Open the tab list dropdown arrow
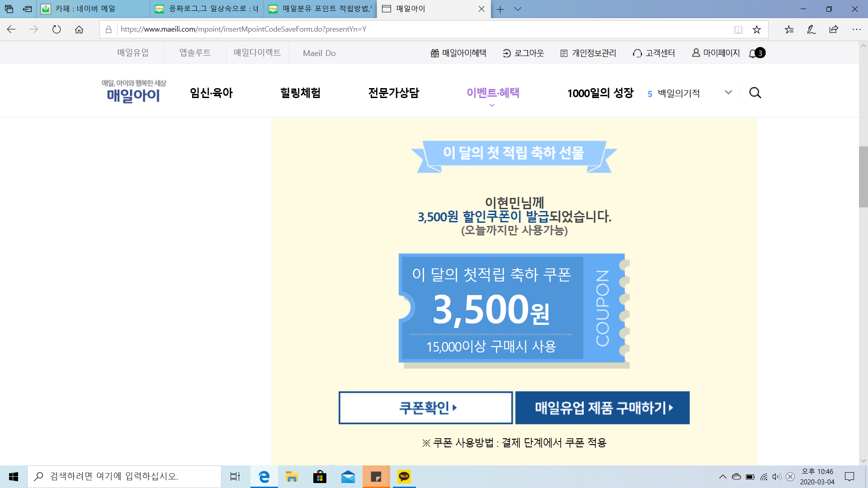 pyautogui.click(x=518, y=9)
